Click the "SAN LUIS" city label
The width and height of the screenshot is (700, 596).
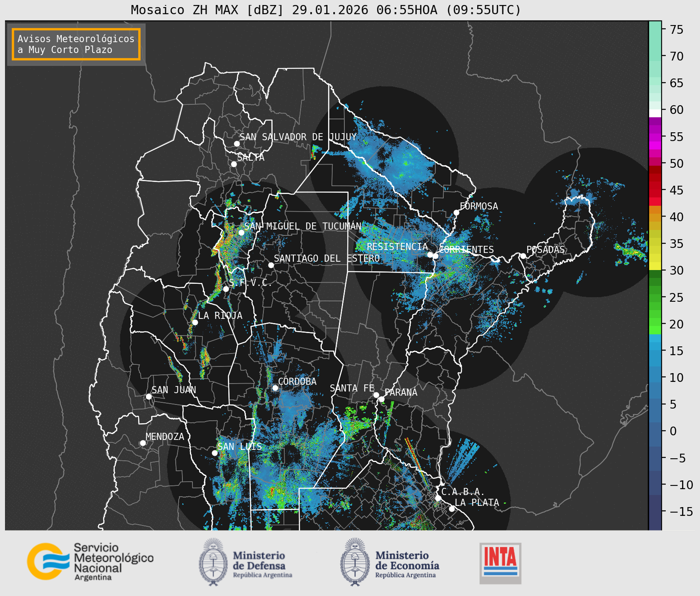pyautogui.click(x=240, y=447)
